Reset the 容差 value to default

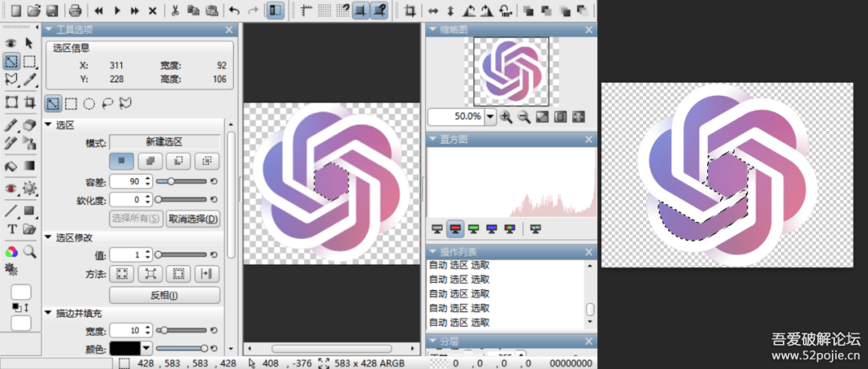[214, 181]
